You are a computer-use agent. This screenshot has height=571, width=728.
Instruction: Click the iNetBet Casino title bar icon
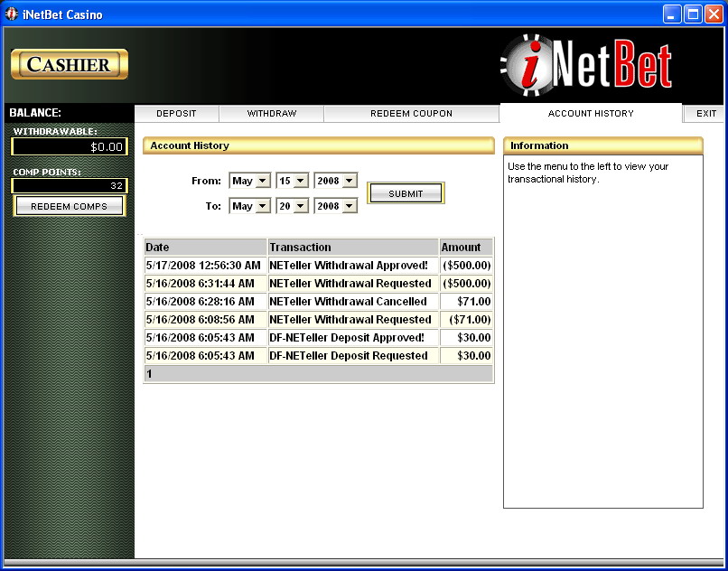coord(11,14)
